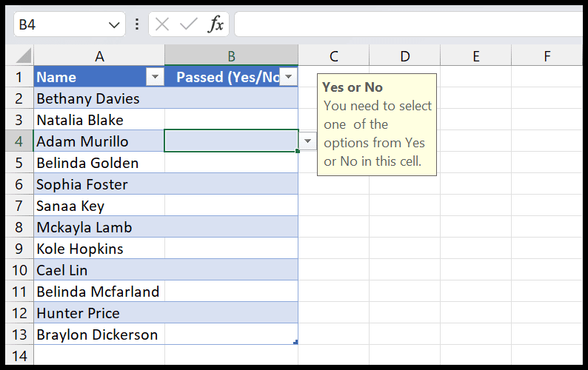Image resolution: width=588 pixels, height=370 pixels.
Task: Select the Bethany Davies cell
Action: [x=99, y=98]
